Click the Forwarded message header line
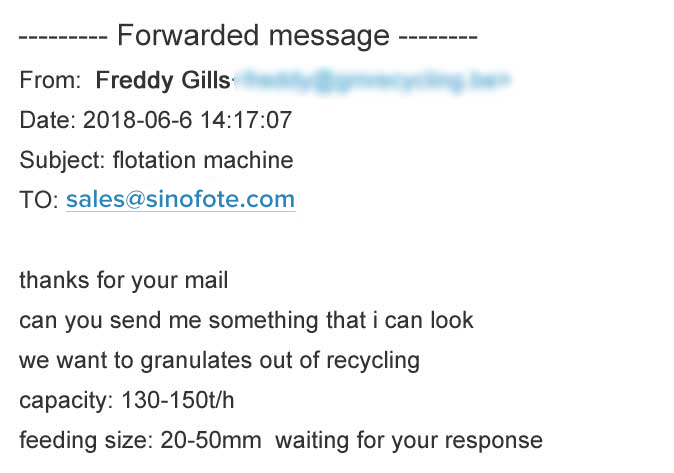The height and width of the screenshot is (473, 674). (248, 35)
